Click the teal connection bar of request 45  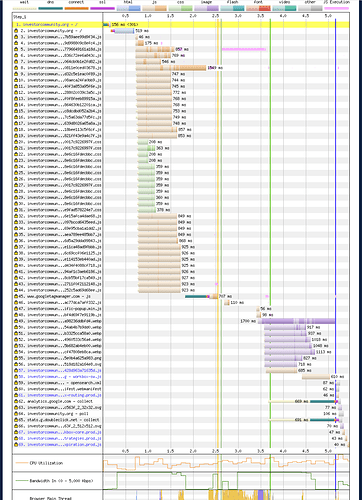click(195, 296)
